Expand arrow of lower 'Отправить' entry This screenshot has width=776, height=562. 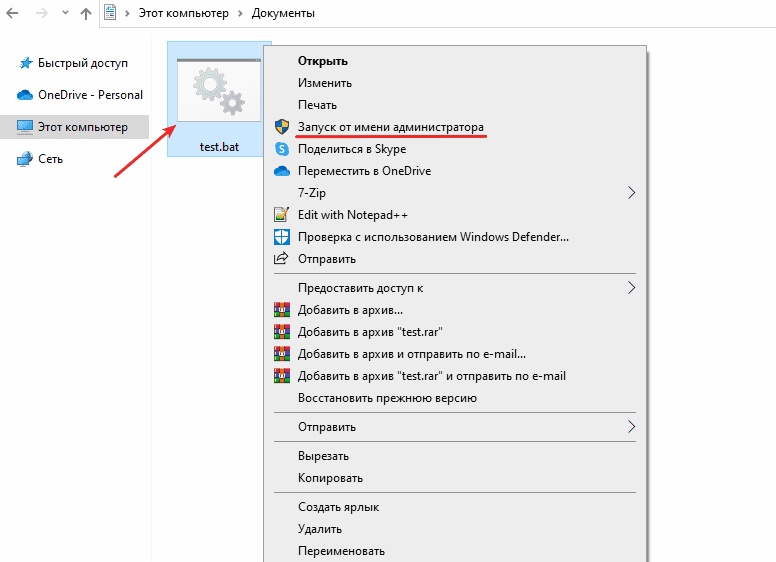pos(631,426)
